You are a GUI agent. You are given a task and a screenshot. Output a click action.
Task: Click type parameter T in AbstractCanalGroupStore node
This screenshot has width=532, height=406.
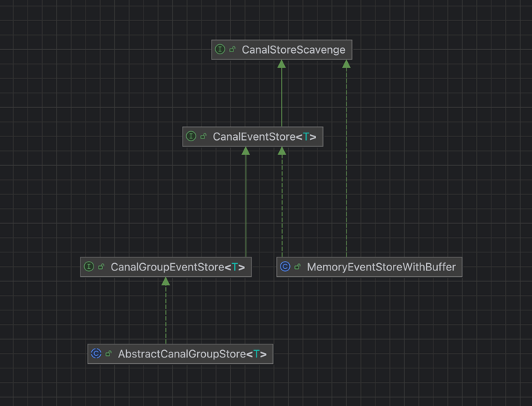[x=257, y=354]
